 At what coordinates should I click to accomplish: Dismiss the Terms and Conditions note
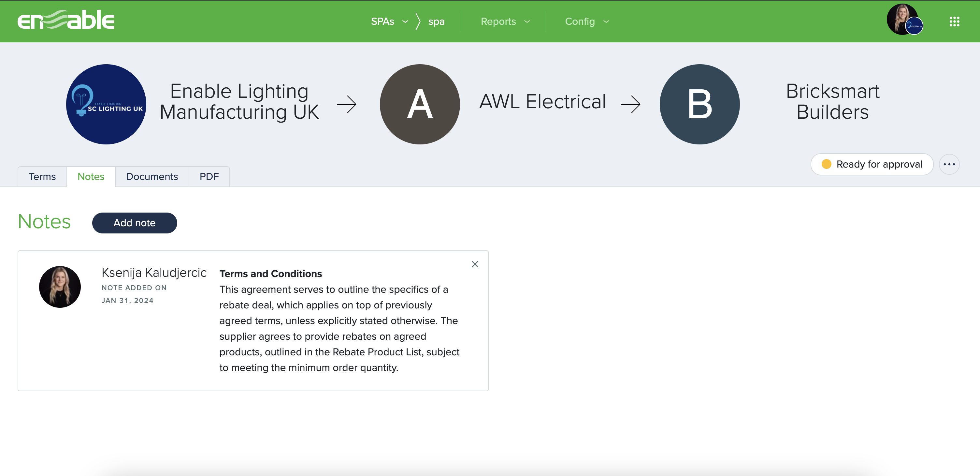click(475, 264)
